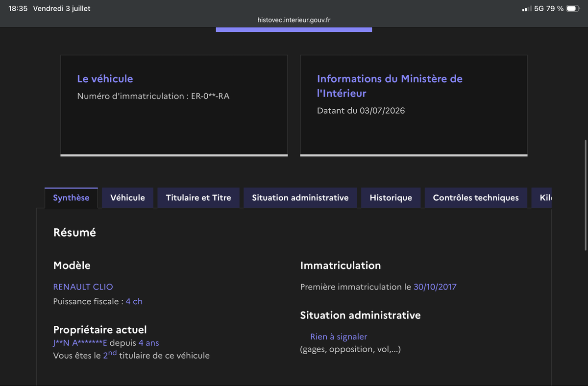Open the Contrôles techniques tab
Viewport: 588px width, 386px height.
476,198
